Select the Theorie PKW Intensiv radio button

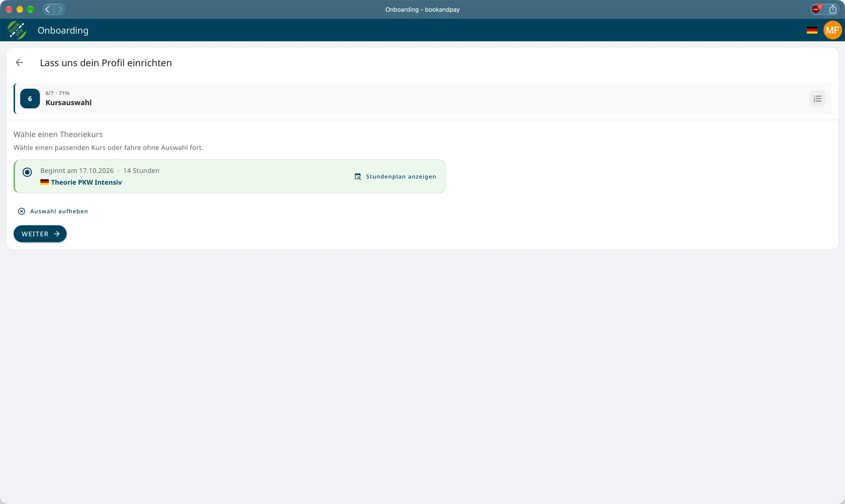[x=27, y=172]
